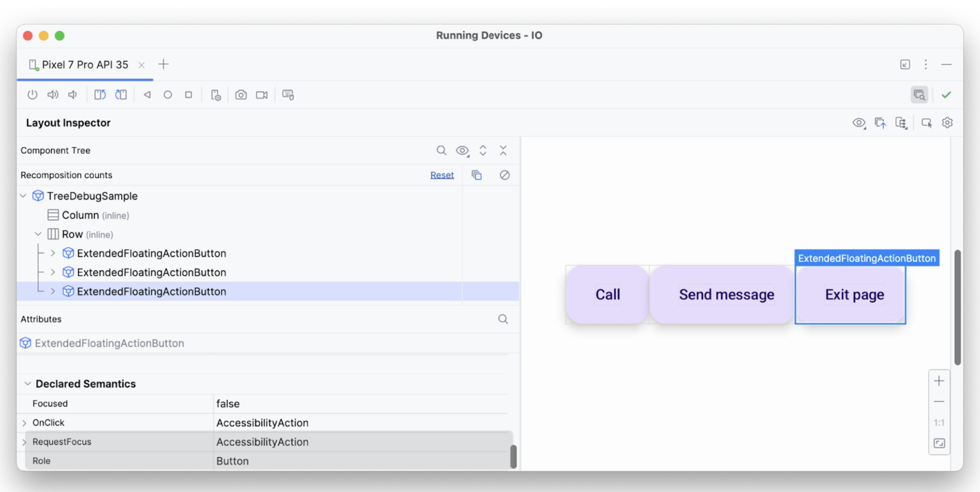The image size is (980, 492).
Task: Reset the recomposition counts
Action: (442, 175)
